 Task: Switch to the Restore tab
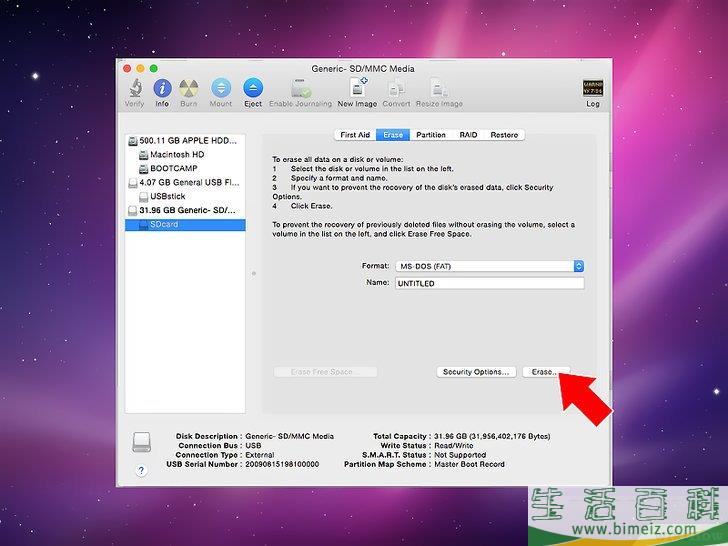tap(504, 135)
